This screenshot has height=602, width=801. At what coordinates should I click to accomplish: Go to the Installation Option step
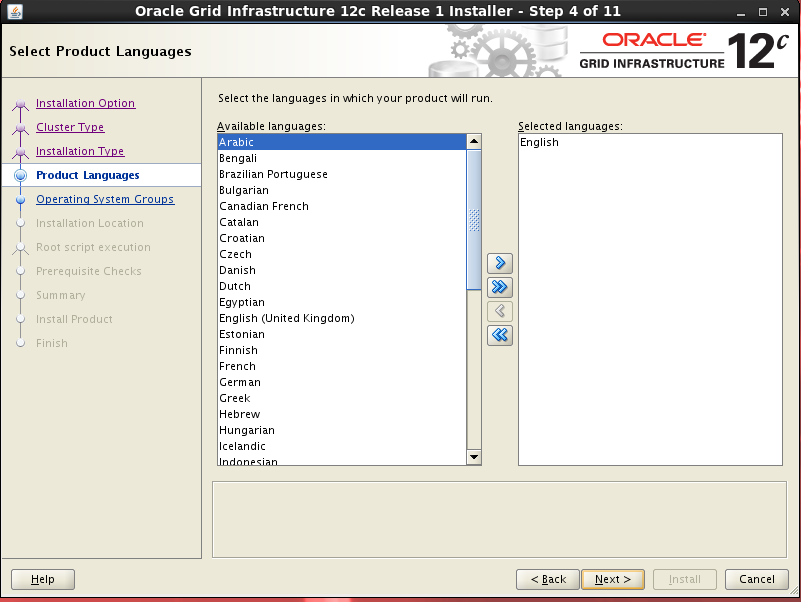(85, 103)
